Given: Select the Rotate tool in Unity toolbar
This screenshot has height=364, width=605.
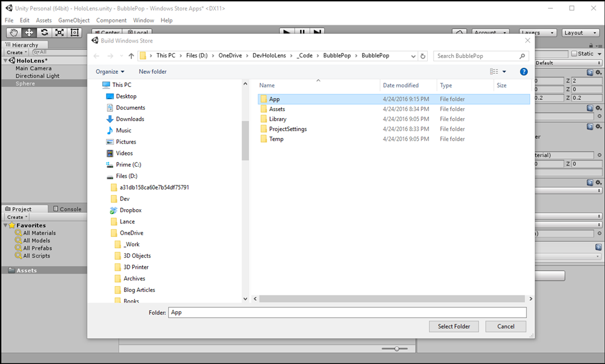Looking at the screenshot, I should tap(44, 32).
